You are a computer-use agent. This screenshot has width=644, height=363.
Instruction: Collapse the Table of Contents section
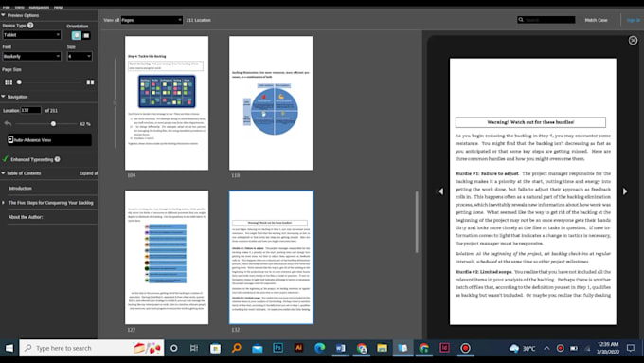pos(3,173)
